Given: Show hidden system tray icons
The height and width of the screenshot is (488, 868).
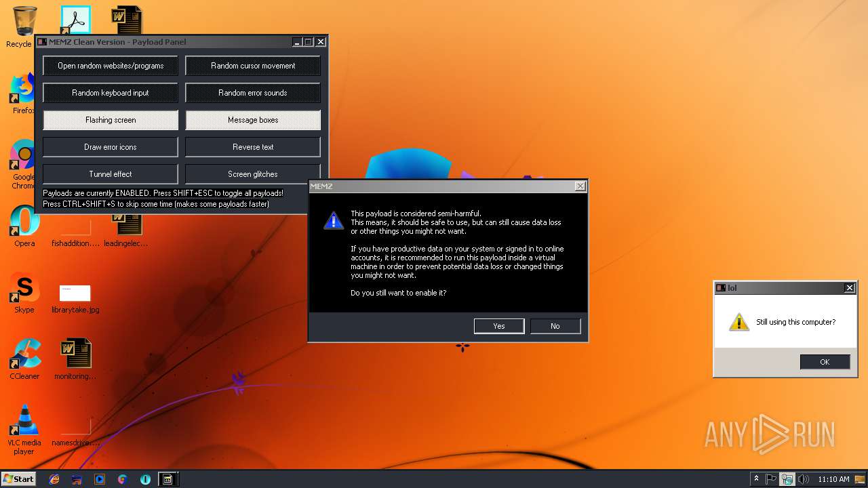Looking at the screenshot, I should (x=756, y=479).
